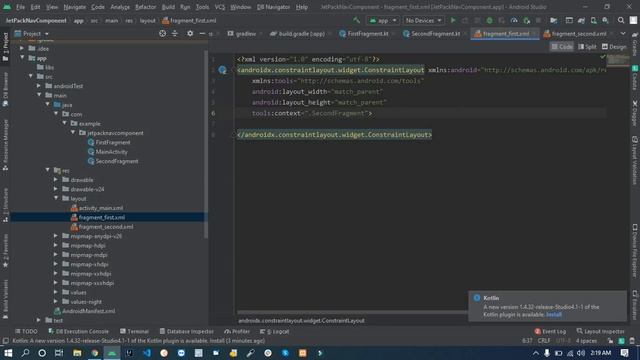Click Install link in Kotlin notification
The height and width of the screenshot is (360, 640).
tap(554, 314)
